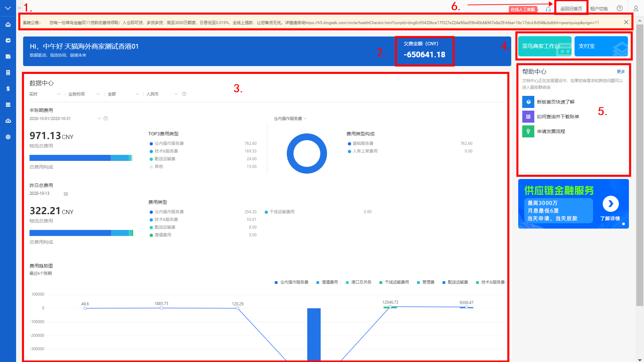
Task: Click the 更多 link in help center
Action: [x=621, y=72]
